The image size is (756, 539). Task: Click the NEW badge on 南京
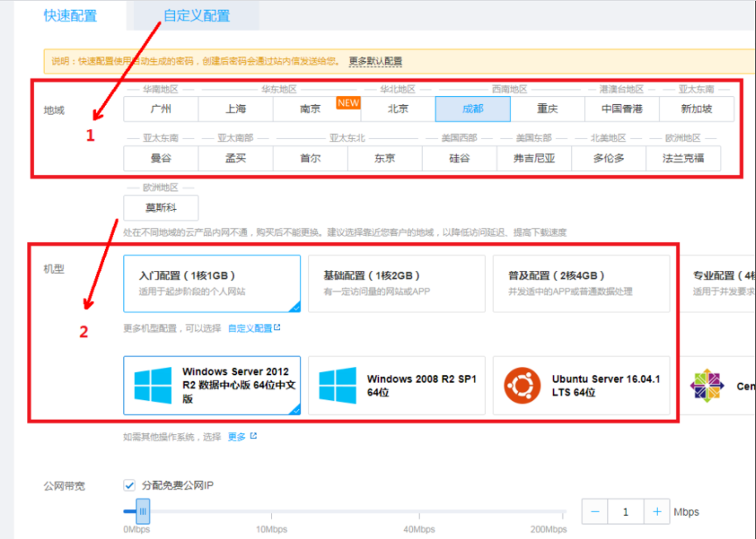pyautogui.click(x=348, y=103)
